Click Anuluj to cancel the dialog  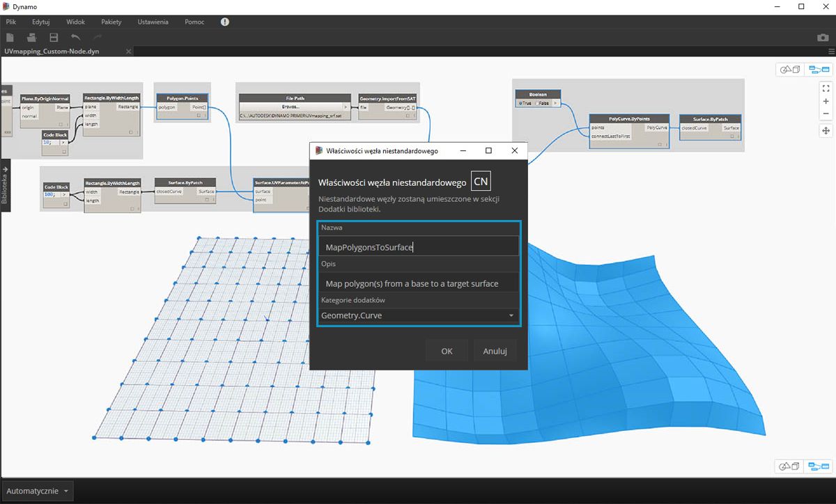495,352
